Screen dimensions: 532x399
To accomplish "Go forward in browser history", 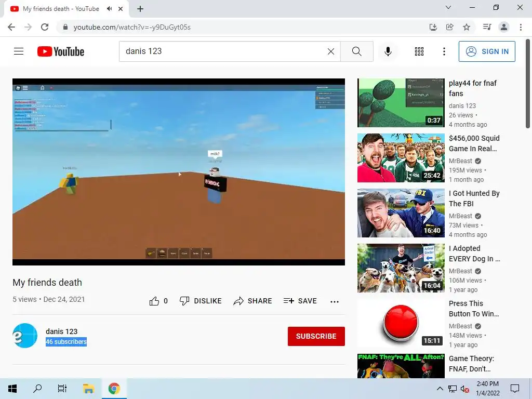I will pos(28,27).
